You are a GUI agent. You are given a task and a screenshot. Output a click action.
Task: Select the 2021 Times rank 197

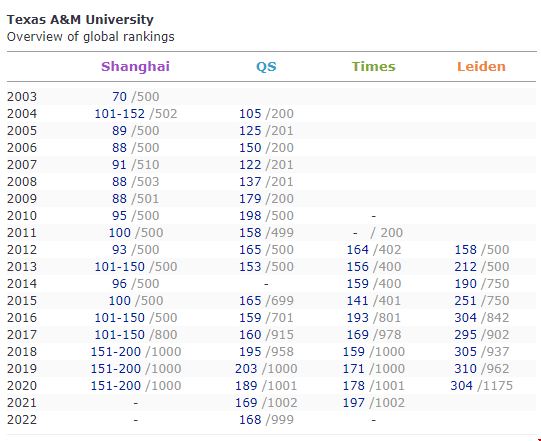(354, 402)
